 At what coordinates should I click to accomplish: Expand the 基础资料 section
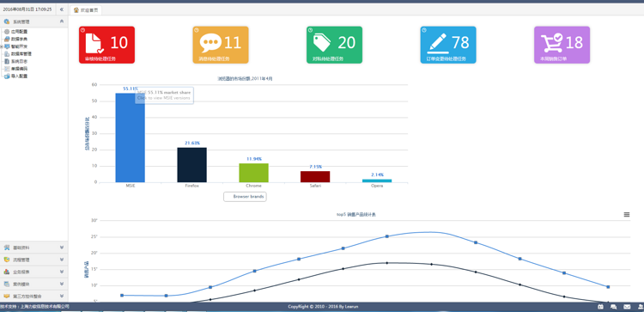click(34, 248)
